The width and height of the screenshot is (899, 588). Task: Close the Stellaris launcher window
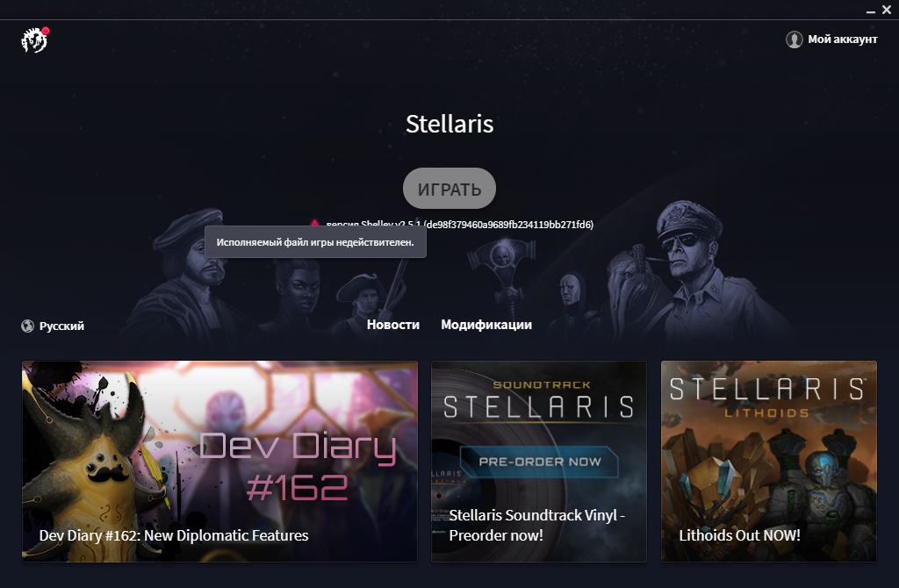[x=887, y=10]
